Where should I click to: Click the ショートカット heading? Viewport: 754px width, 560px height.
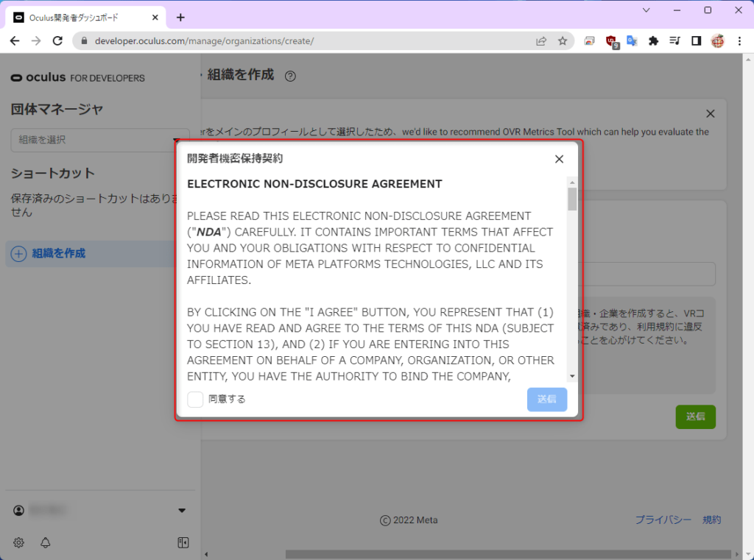tap(53, 173)
